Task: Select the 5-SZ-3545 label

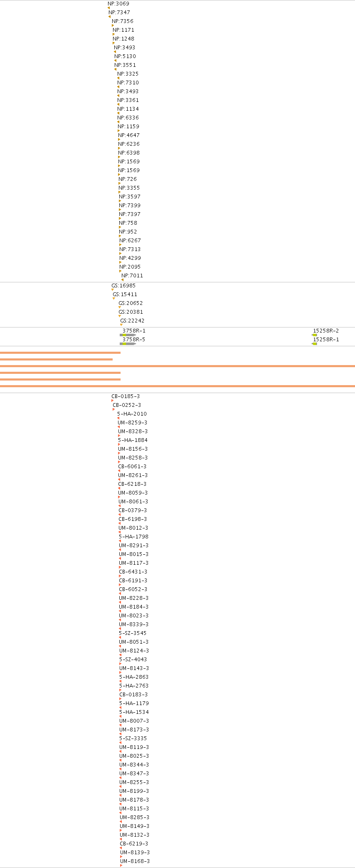Action: [133, 633]
